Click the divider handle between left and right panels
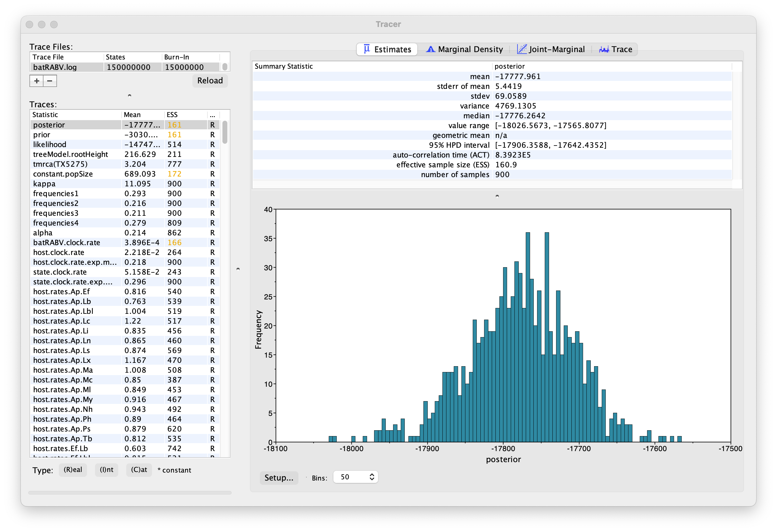 [x=238, y=269]
